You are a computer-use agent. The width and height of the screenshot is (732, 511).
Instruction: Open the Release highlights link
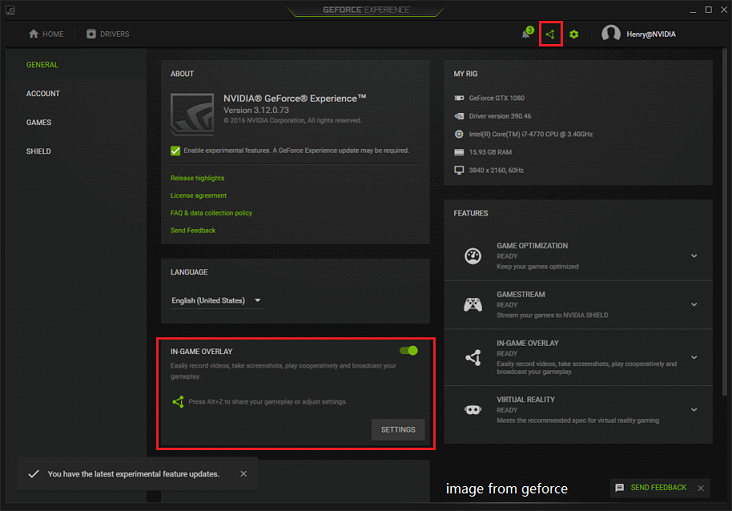(197, 178)
